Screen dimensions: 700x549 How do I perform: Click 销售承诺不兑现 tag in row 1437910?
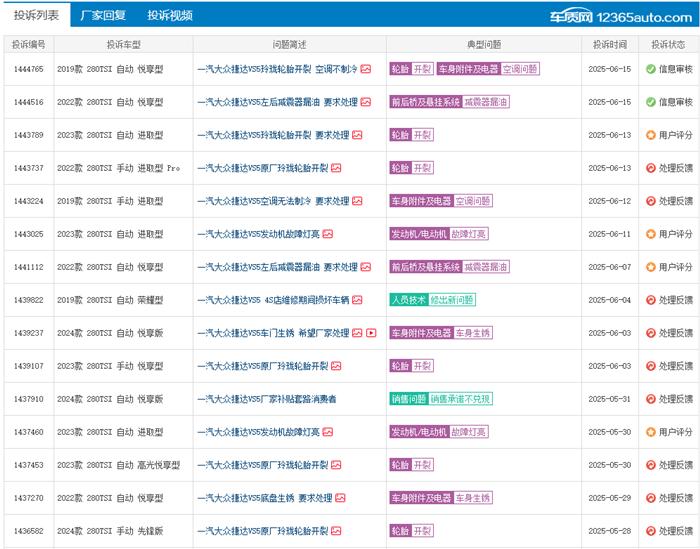click(460, 399)
